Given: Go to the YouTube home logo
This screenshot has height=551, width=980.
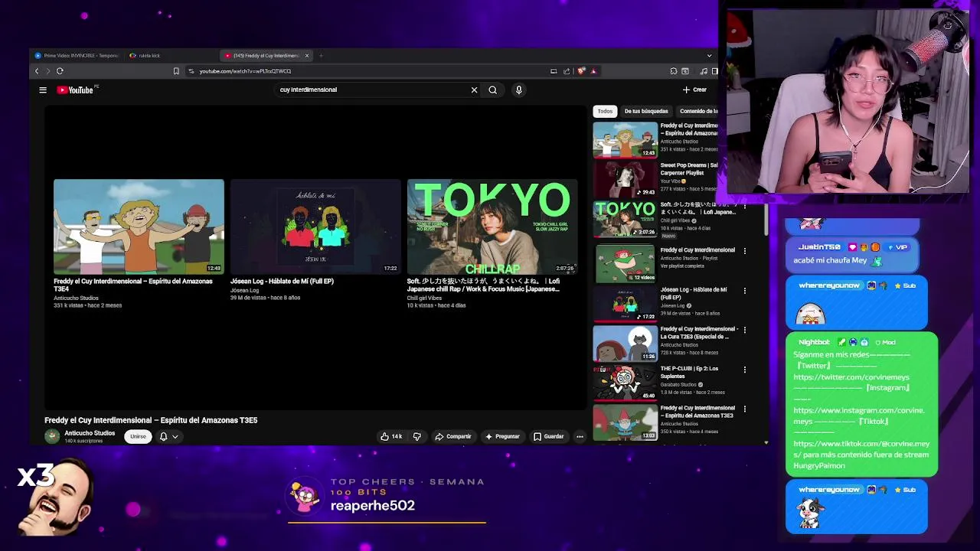Looking at the screenshot, I should point(75,90).
